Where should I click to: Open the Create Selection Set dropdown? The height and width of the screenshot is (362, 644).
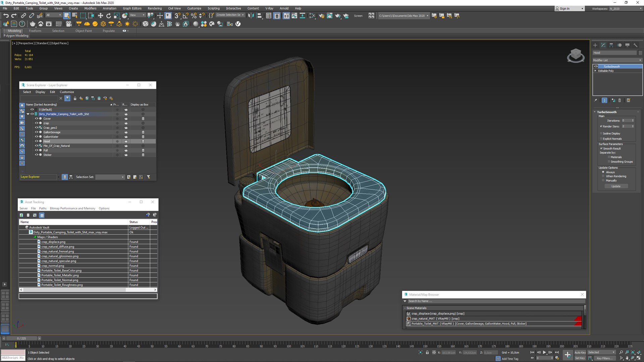coord(230,15)
